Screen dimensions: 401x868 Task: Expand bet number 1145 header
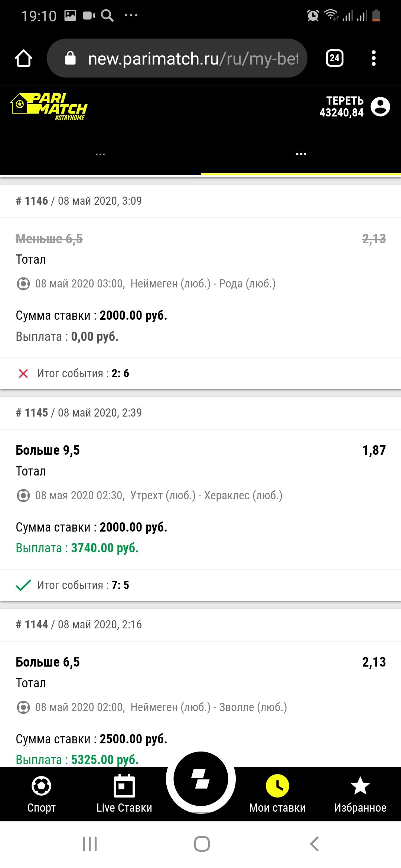pyautogui.click(x=79, y=413)
